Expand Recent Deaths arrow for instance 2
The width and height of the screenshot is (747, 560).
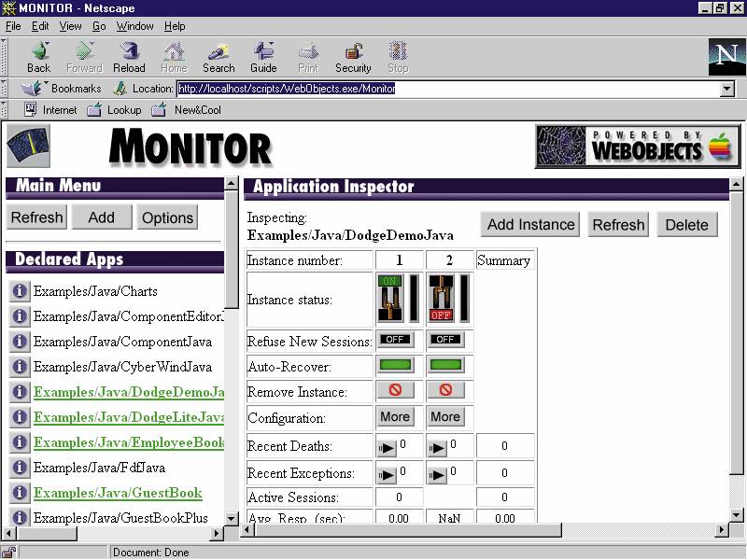[x=437, y=448]
